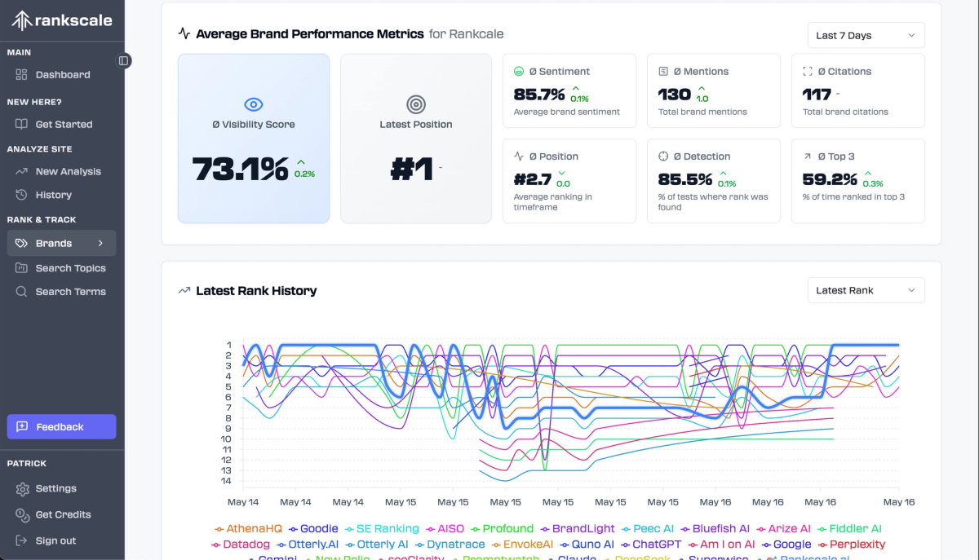Toggle Quno AI legend entry

point(585,545)
